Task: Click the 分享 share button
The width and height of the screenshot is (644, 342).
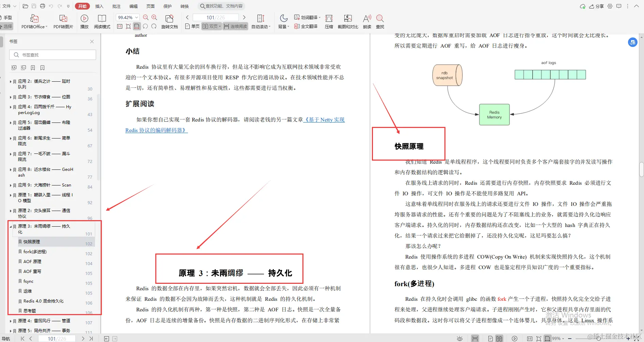Action: [x=598, y=6]
